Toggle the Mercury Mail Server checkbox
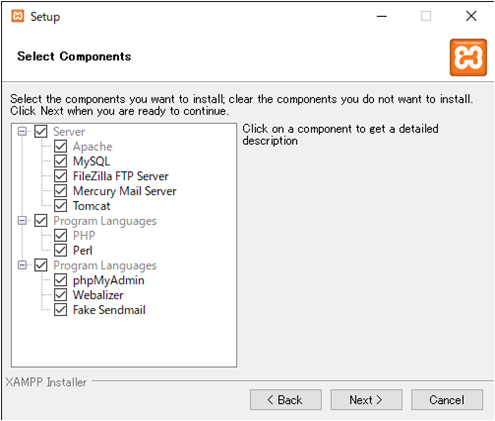 [x=60, y=191]
